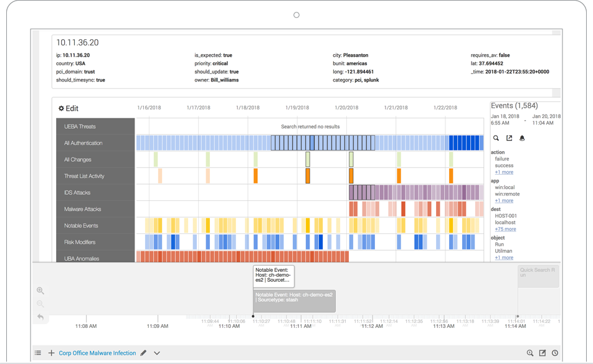Click the city Pleasanton field

(x=351, y=55)
